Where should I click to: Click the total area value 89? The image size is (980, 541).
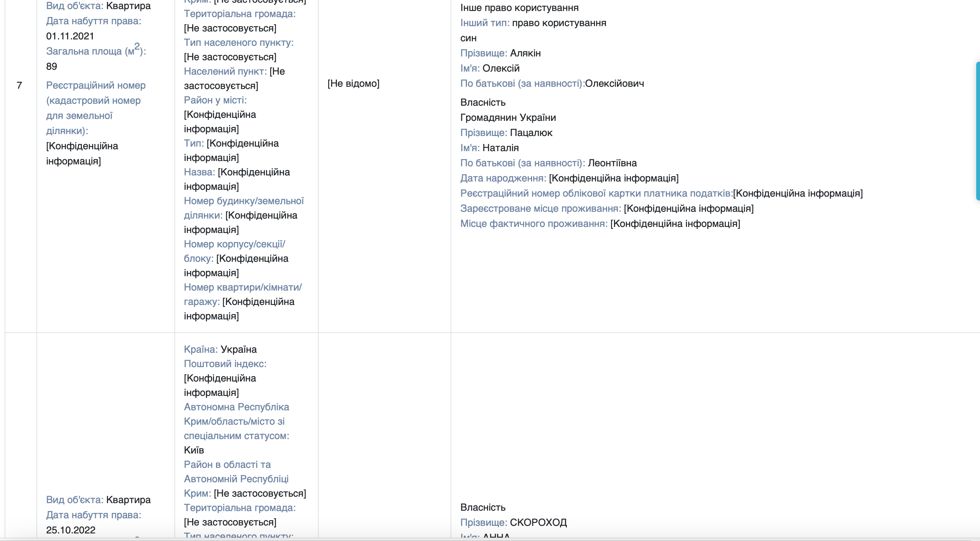click(52, 67)
